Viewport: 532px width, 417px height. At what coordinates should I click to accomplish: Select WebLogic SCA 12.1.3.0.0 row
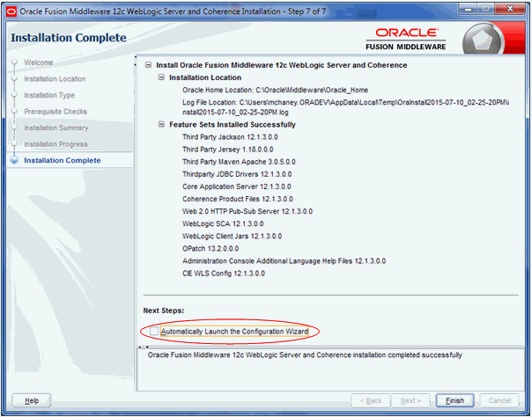point(223,223)
